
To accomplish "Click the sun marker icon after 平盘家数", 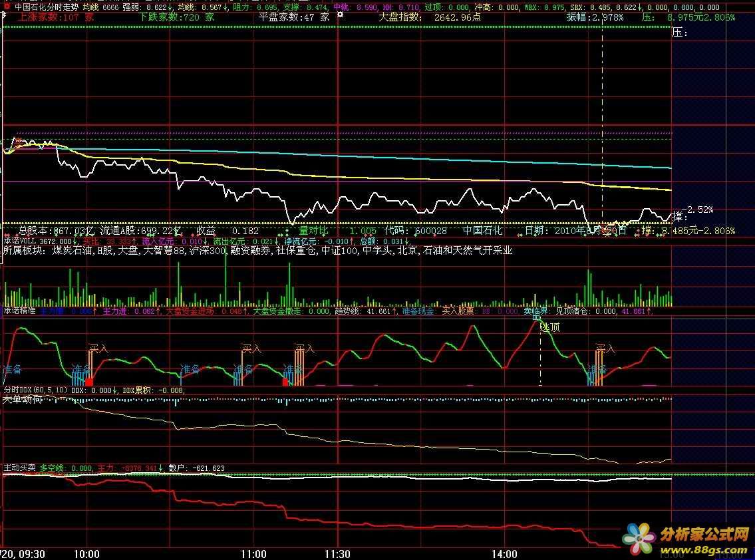I will pos(341,16).
